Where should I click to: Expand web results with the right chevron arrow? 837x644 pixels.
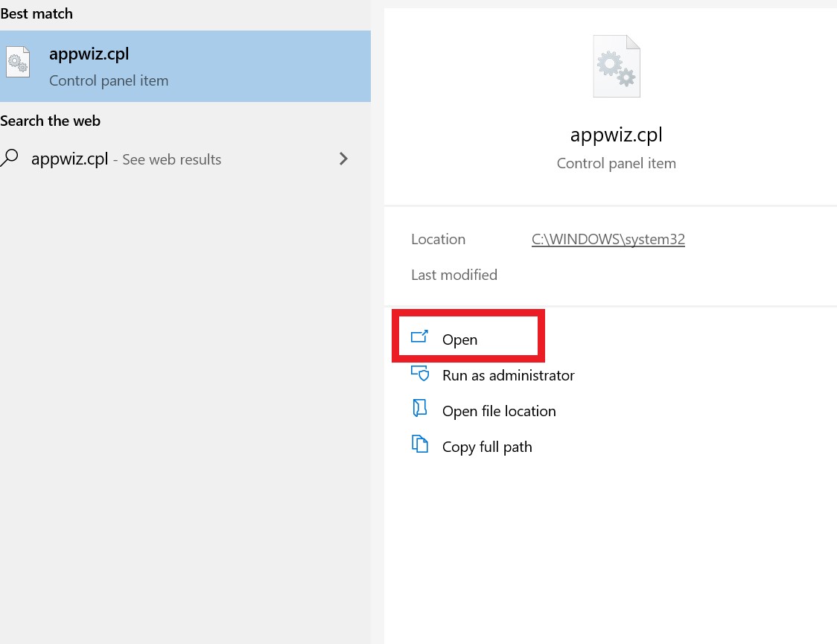click(343, 159)
